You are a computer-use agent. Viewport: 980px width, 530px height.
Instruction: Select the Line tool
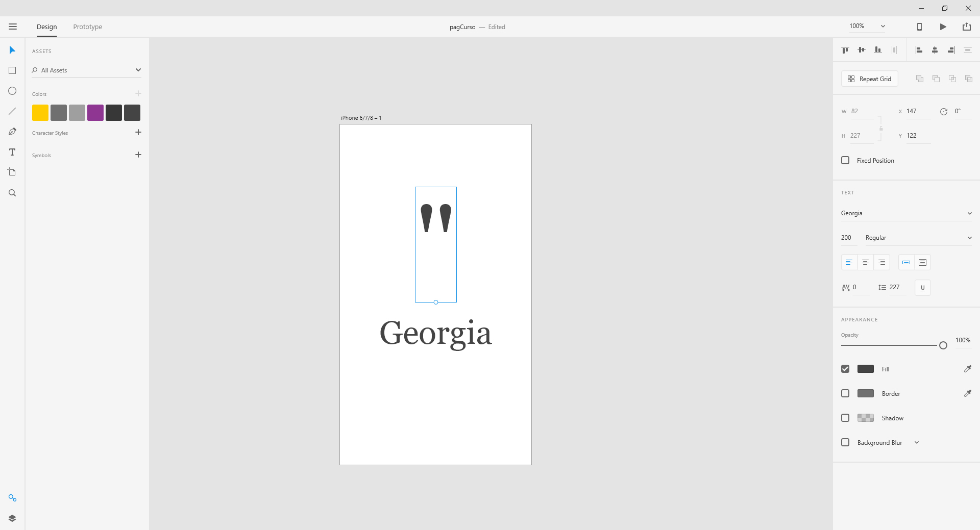[x=12, y=111]
